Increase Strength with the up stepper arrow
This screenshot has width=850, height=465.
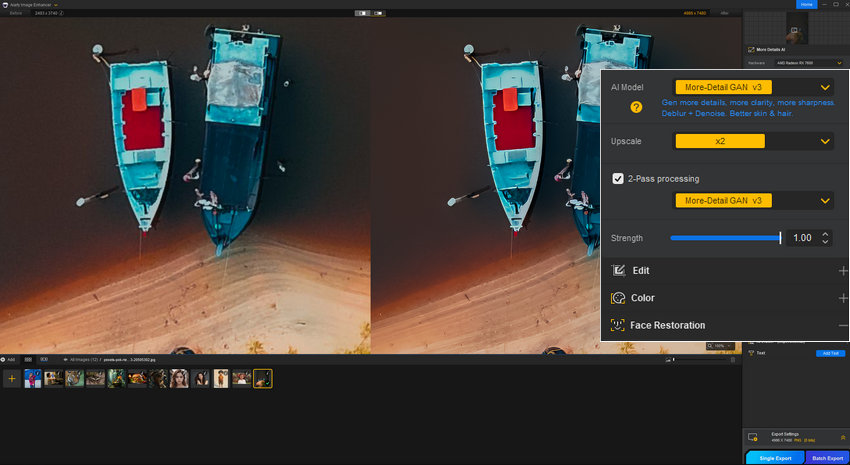[825, 234]
